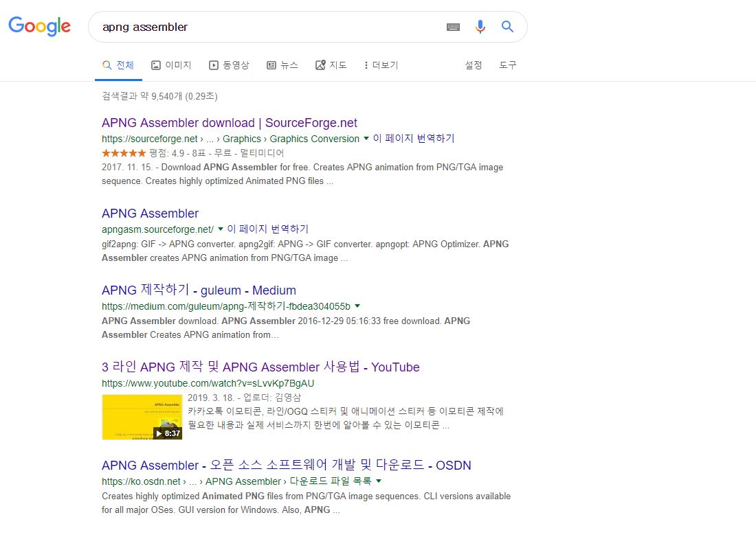Expand dropdown arrow next to apngasm.sourceforge.net/
This screenshot has height=537, width=756.
pos(221,229)
